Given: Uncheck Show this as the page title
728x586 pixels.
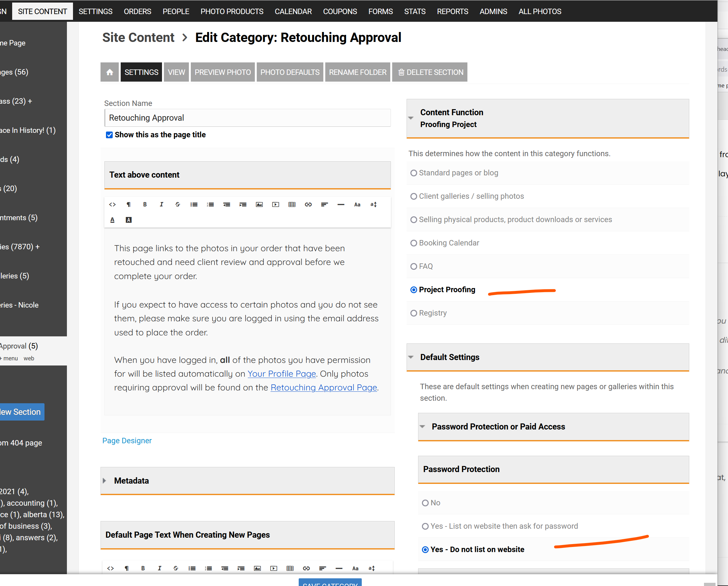Looking at the screenshot, I should click(x=109, y=135).
